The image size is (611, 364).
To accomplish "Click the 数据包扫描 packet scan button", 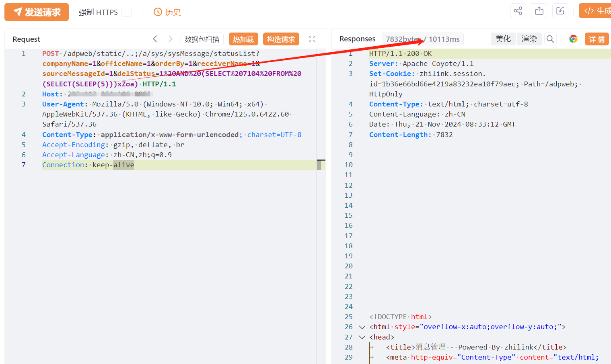I will [x=202, y=39].
